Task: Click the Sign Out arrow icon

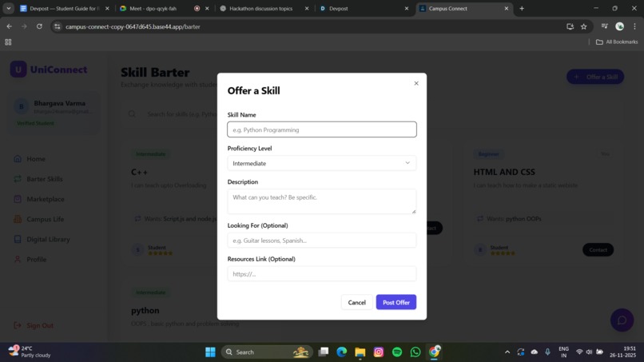Action: 18,325
